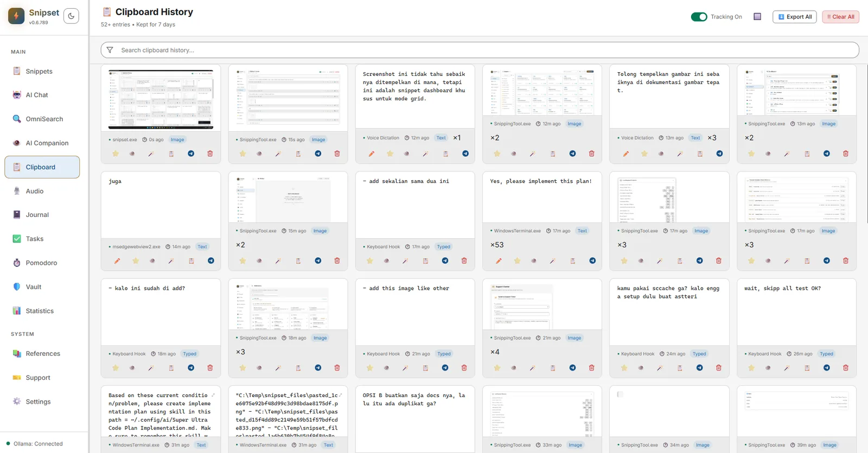Turn off the Tracking On switch
The image size is (868, 453).
pyautogui.click(x=699, y=17)
